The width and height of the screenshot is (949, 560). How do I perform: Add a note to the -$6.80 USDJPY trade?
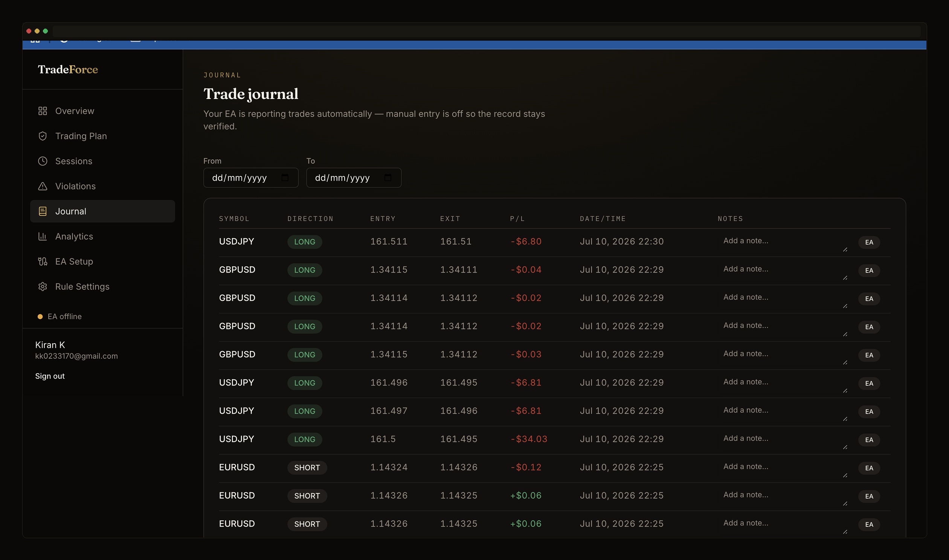pyautogui.click(x=783, y=242)
